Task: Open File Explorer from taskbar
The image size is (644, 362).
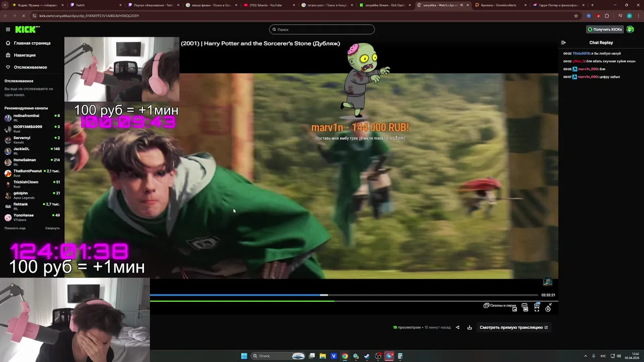Action: coord(323,356)
